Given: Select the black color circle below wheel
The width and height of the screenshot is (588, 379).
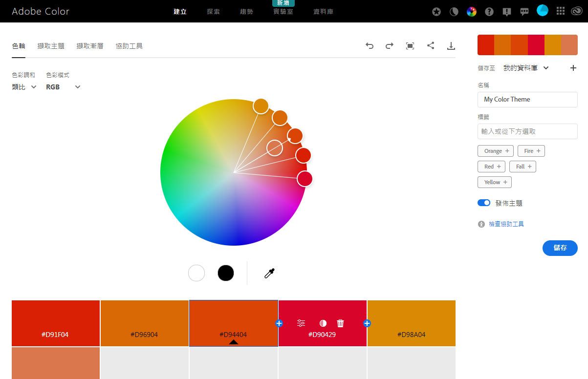Looking at the screenshot, I should pyautogui.click(x=226, y=273).
